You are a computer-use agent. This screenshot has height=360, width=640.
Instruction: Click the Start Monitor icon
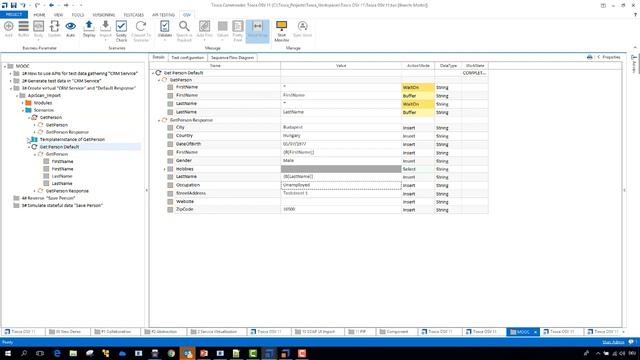(281, 27)
